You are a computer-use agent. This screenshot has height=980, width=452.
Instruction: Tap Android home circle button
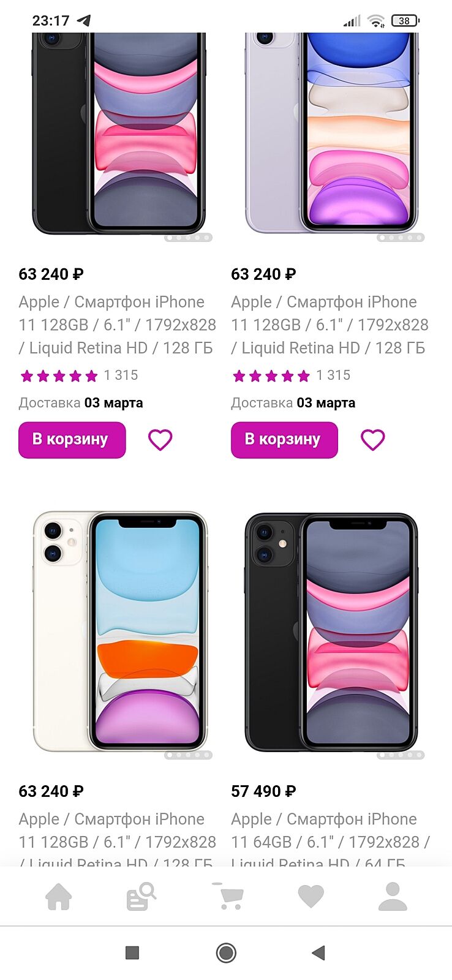tap(226, 952)
